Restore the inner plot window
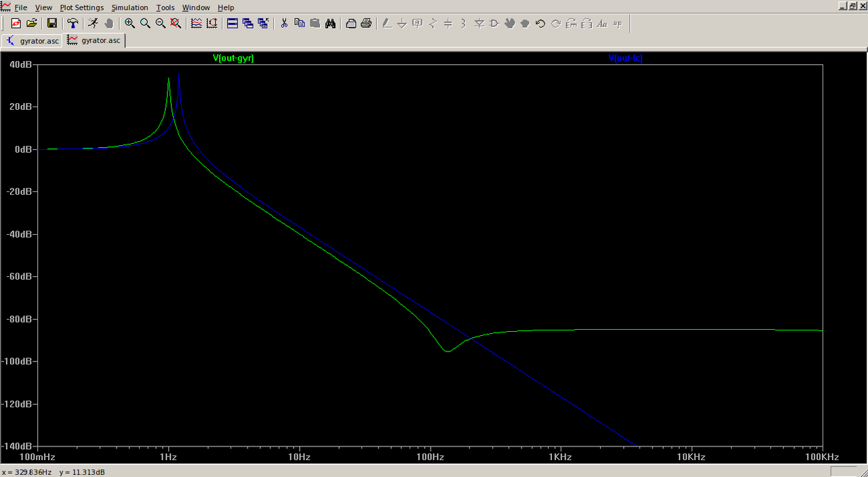The image size is (868, 477). (852, 6)
